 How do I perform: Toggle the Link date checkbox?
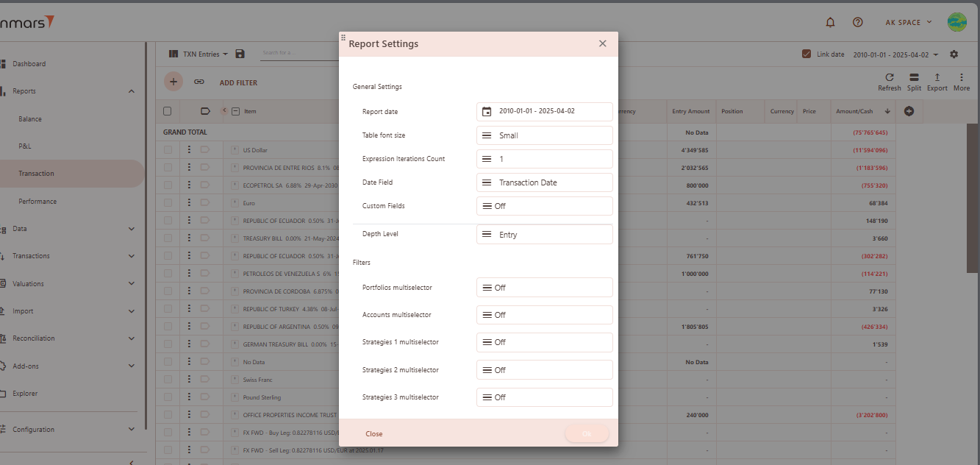(806, 54)
